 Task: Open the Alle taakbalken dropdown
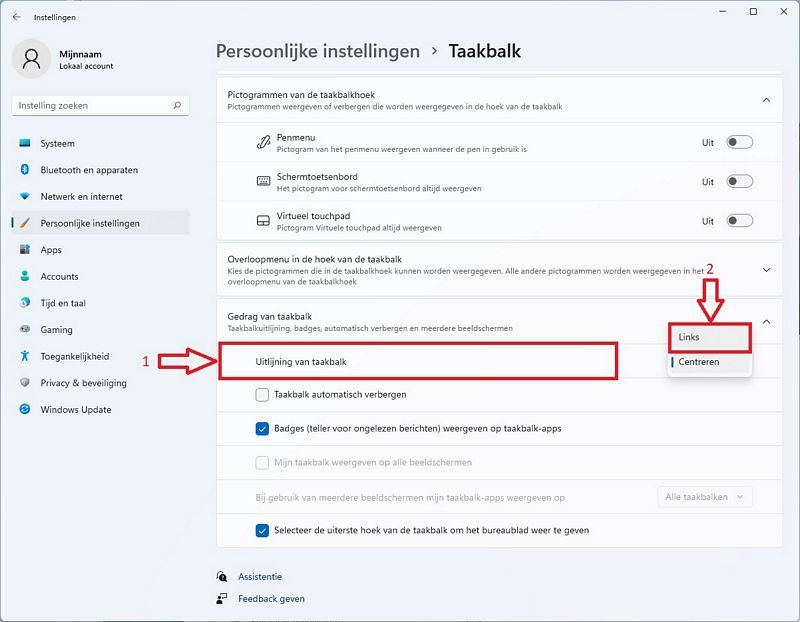point(705,496)
